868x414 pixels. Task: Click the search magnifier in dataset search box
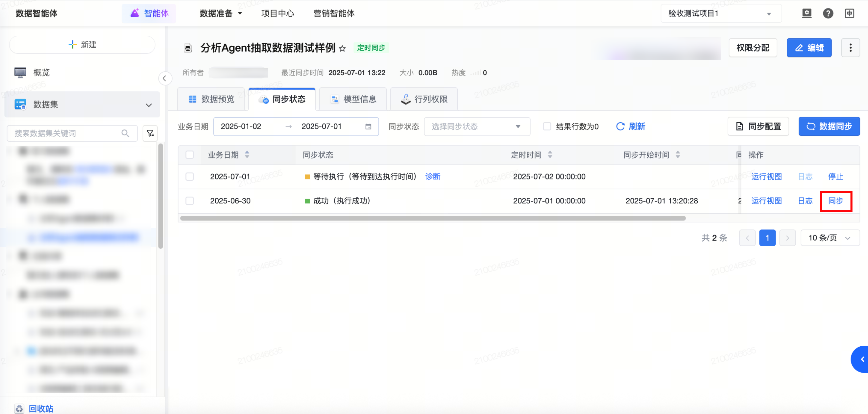tap(125, 133)
